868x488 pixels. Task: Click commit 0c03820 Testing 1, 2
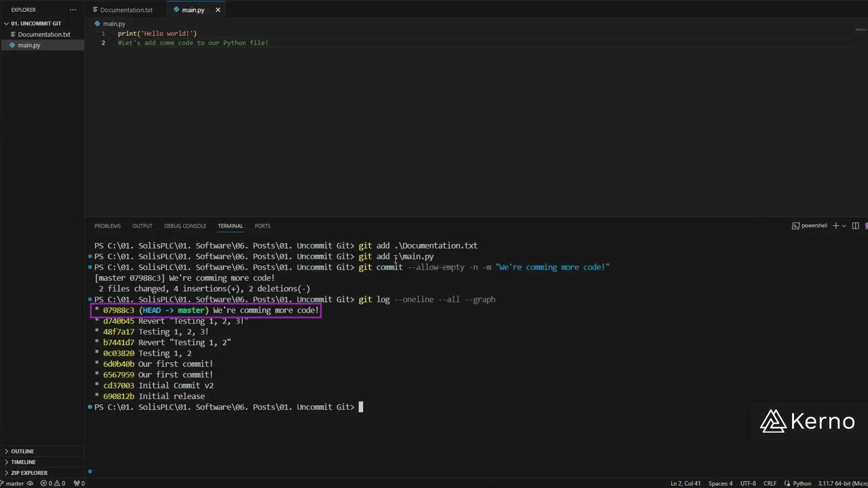point(143,353)
